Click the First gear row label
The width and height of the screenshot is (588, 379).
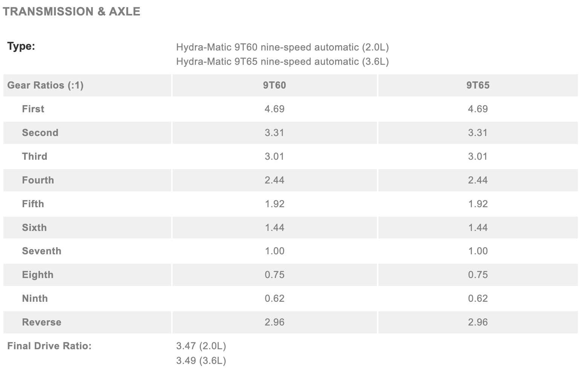pos(33,109)
